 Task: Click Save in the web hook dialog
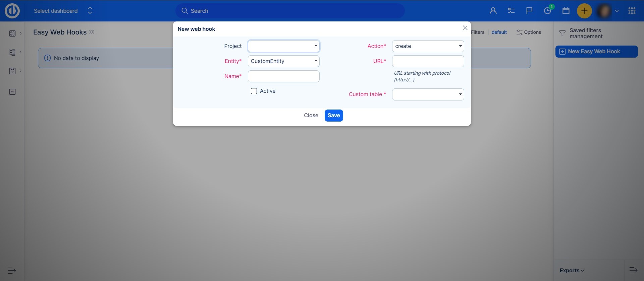click(333, 116)
